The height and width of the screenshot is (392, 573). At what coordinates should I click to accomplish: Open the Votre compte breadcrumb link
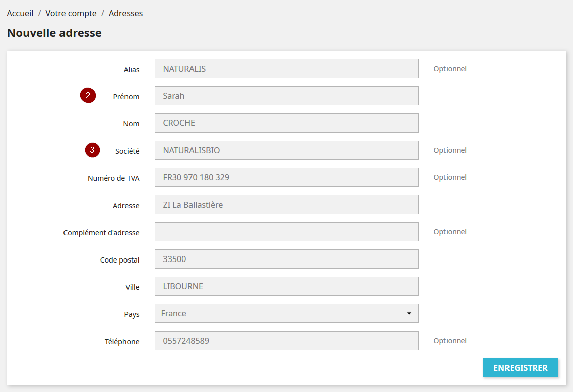click(x=71, y=13)
